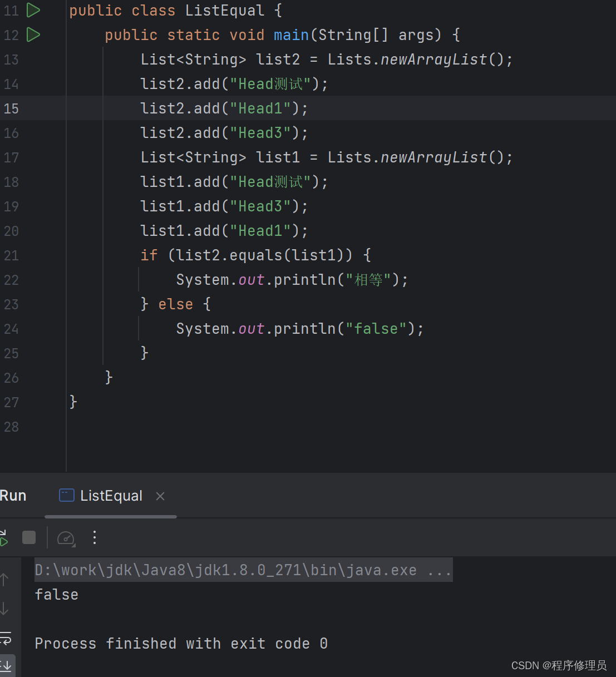Click the println("相等") statement
The image size is (616, 677).
(292, 280)
